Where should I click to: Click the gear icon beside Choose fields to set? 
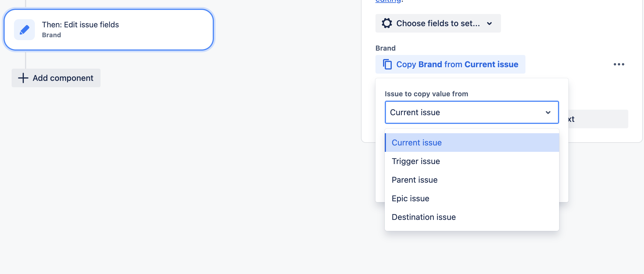(x=387, y=23)
